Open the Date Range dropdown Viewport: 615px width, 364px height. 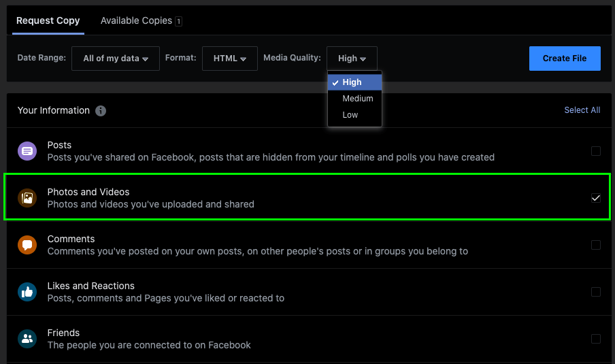pyautogui.click(x=116, y=59)
